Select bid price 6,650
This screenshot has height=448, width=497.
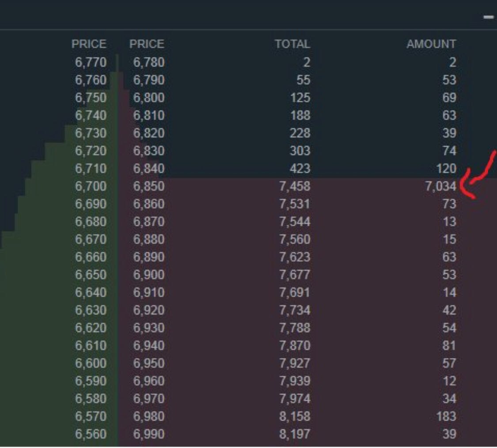pos(91,275)
